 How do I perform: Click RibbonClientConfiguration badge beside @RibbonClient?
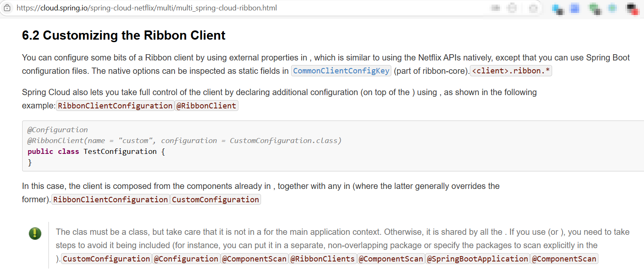pyautogui.click(x=115, y=106)
